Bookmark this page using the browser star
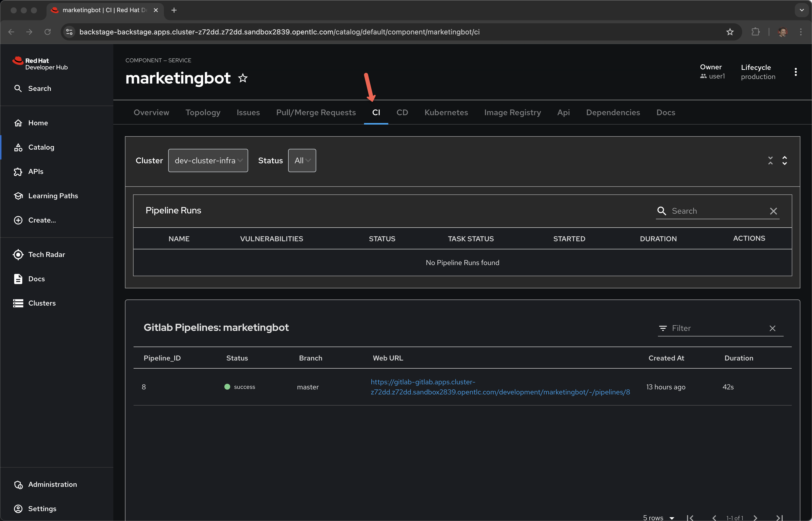This screenshot has width=812, height=521. [x=730, y=32]
